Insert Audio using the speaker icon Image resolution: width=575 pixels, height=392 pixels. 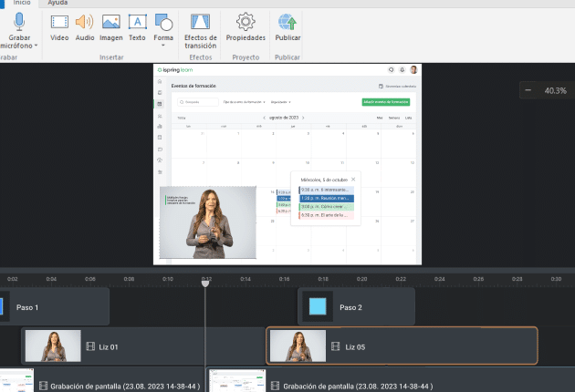pos(85,22)
